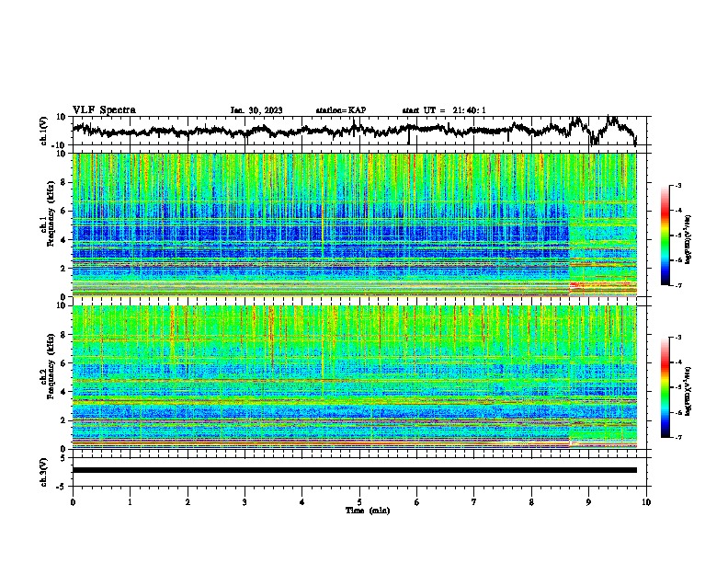
Task: Click the '2' kHz tick on ch.1 spectrogram
Action: 63,268
